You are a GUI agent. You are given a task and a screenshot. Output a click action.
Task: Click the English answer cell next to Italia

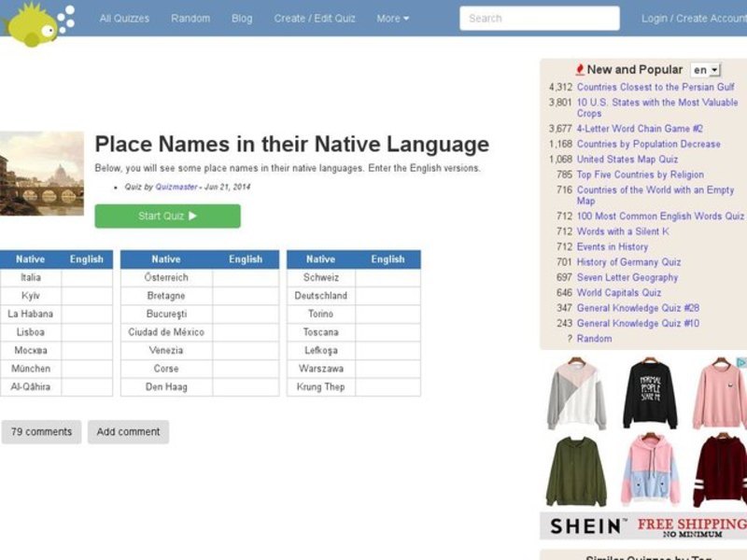coord(86,278)
